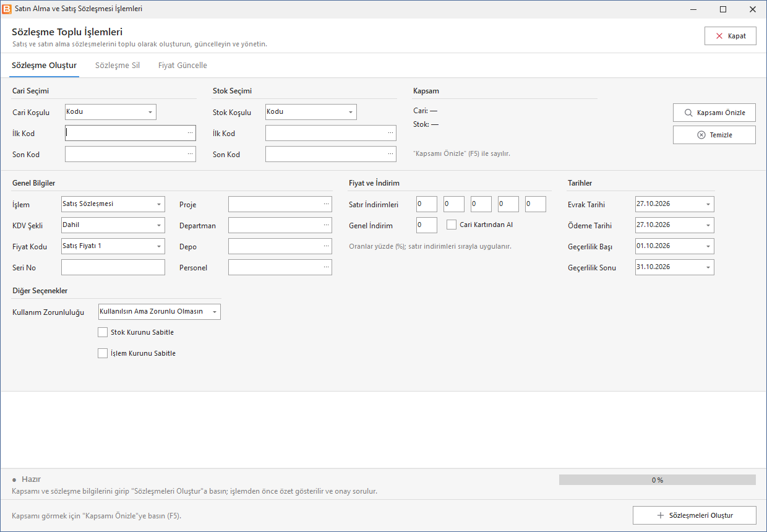Open KDV Şekli dropdown
The image size is (767, 532).
point(159,225)
